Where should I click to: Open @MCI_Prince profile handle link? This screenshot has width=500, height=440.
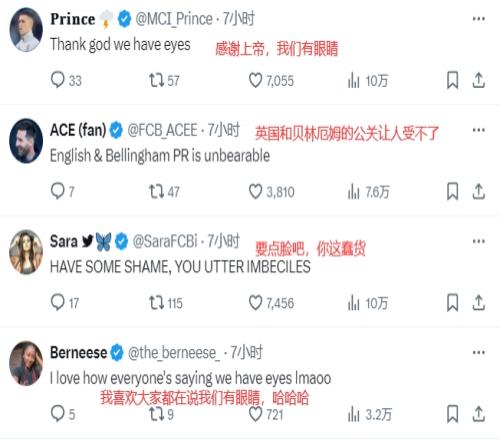[174, 19]
